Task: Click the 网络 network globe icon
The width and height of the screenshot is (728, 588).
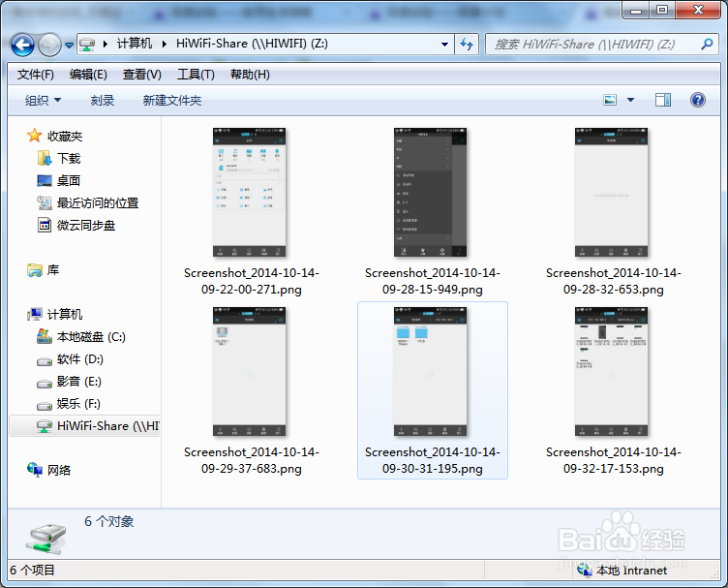Action: (x=35, y=470)
